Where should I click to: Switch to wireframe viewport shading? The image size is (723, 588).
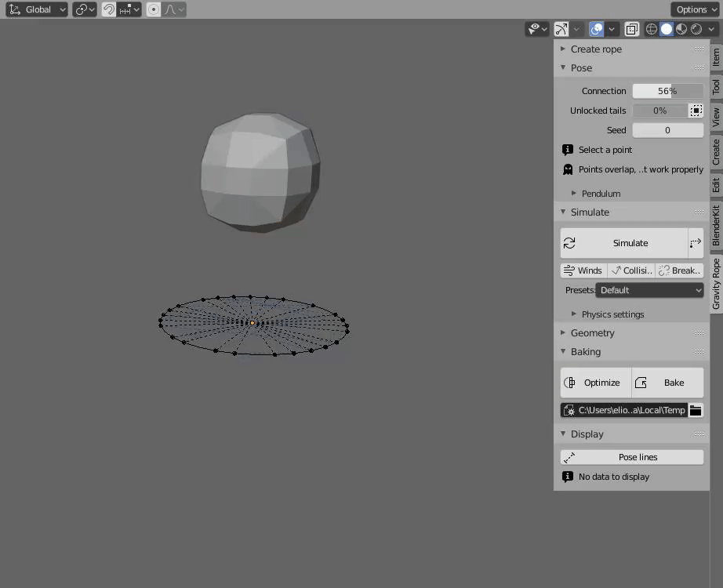click(651, 29)
